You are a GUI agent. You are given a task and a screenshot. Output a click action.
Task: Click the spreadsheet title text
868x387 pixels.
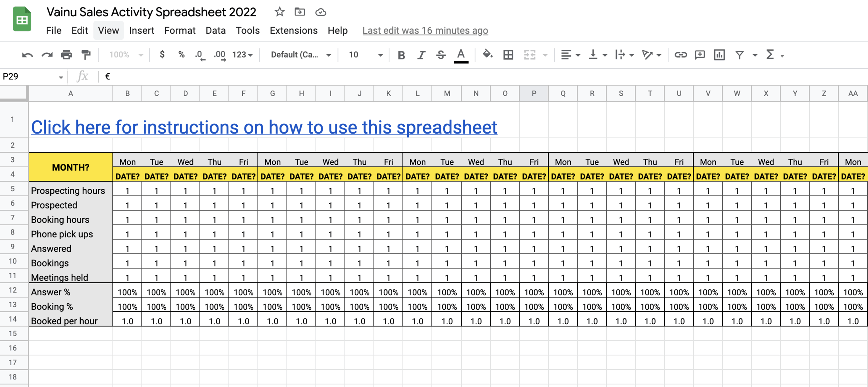pyautogui.click(x=151, y=12)
